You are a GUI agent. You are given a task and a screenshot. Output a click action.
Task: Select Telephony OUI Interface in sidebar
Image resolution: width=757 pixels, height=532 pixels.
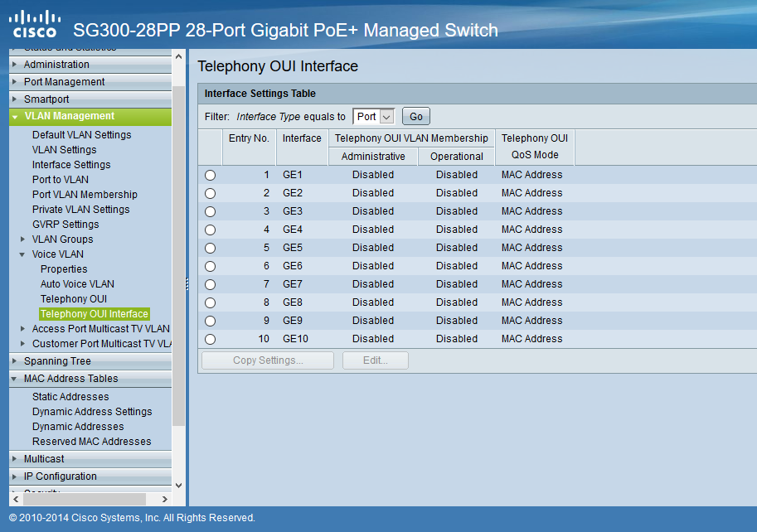[95, 314]
